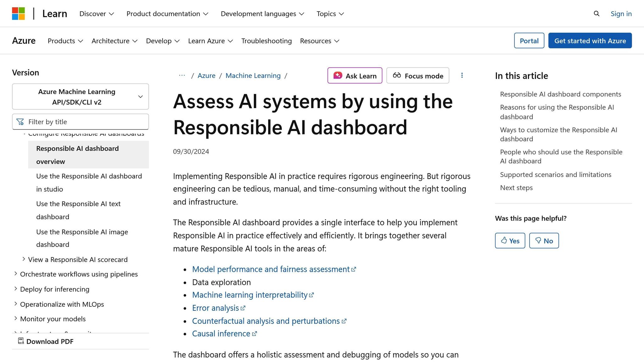644x362 pixels.
Task: Mark the page helpful with Yes
Action: tap(510, 240)
